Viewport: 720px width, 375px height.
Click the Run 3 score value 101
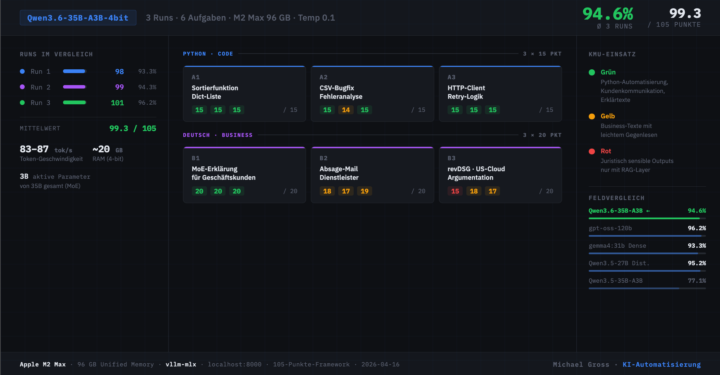pyautogui.click(x=117, y=103)
